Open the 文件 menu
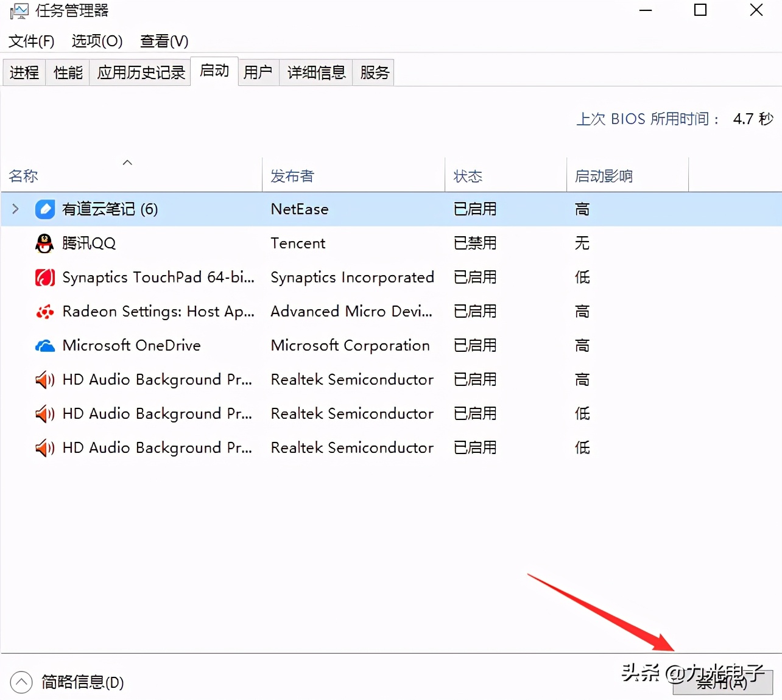Image resolution: width=782 pixels, height=700 pixels. (x=30, y=41)
